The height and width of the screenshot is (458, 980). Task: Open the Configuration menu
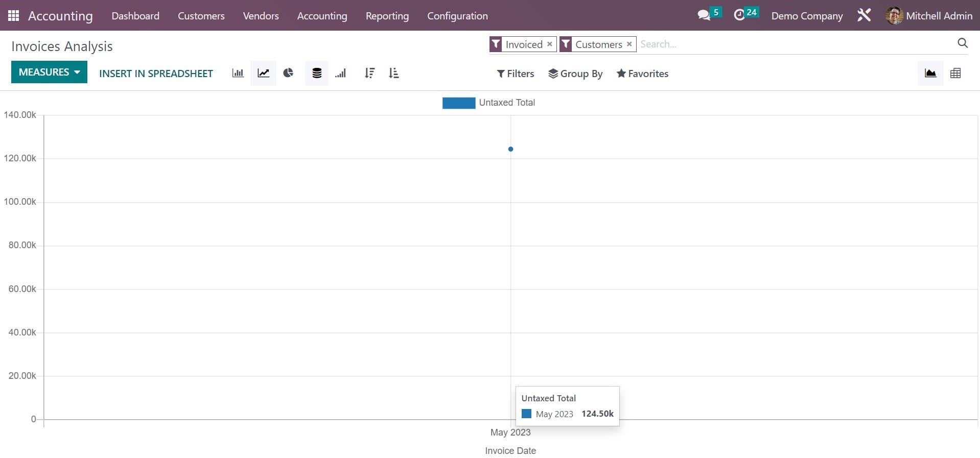point(457,16)
